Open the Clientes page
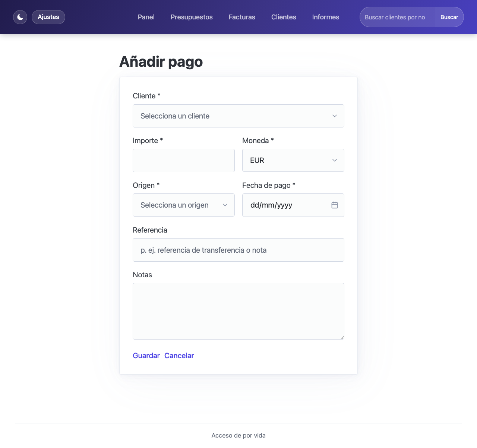Screen dimensions: 477x448 (284, 17)
